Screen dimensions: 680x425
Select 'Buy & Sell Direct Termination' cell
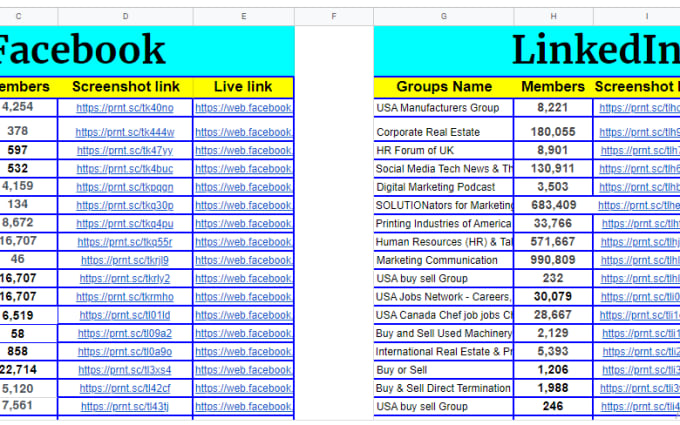pyautogui.click(x=444, y=388)
